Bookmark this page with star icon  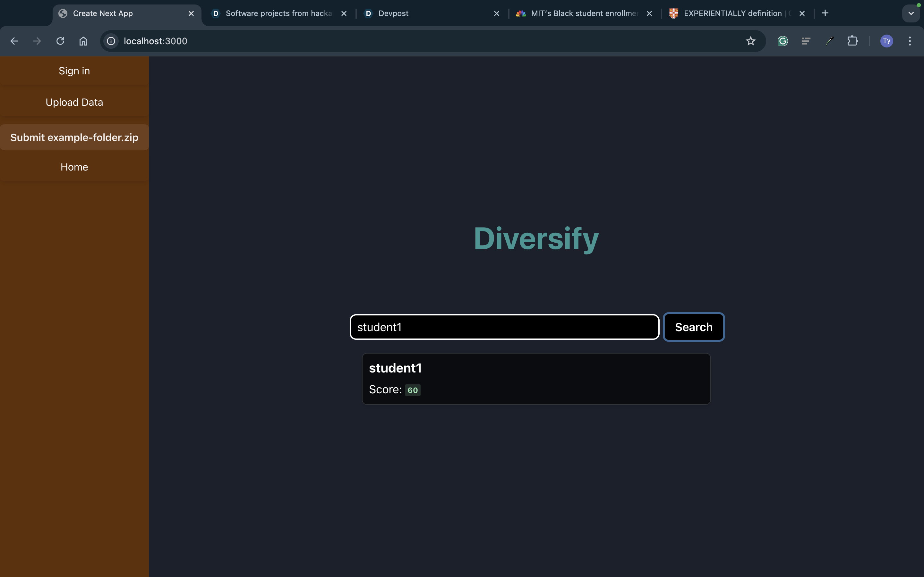click(x=750, y=41)
